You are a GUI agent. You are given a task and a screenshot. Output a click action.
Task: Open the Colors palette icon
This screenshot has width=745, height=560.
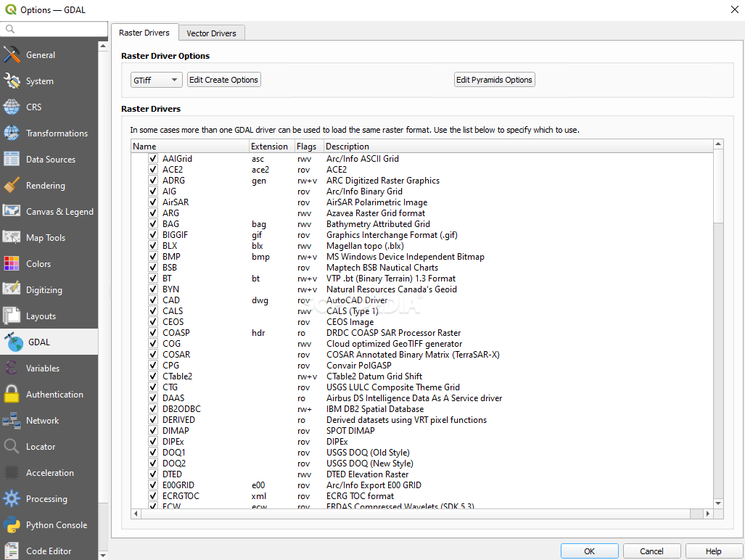click(12, 263)
